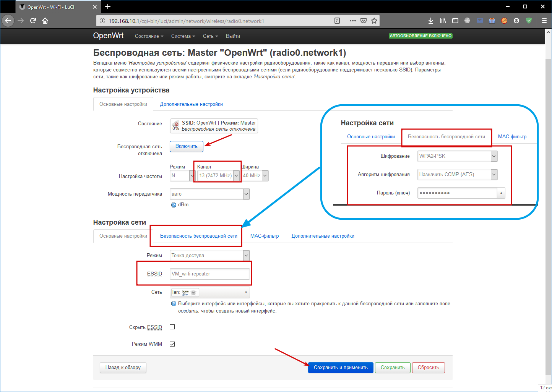Expand the Состояние navigation menu
Image resolution: width=552 pixels, height=392 pixels.
click(x=149, y=36)
